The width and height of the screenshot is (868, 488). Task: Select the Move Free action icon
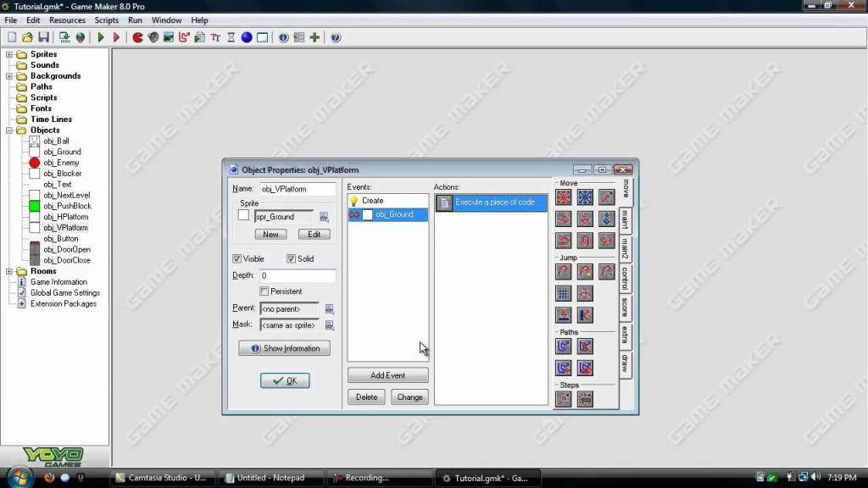[585, 197]
